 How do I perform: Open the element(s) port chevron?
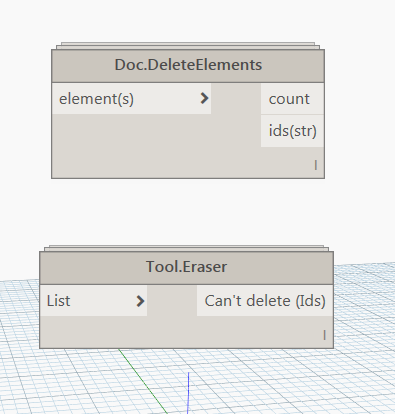pos(204,98)
